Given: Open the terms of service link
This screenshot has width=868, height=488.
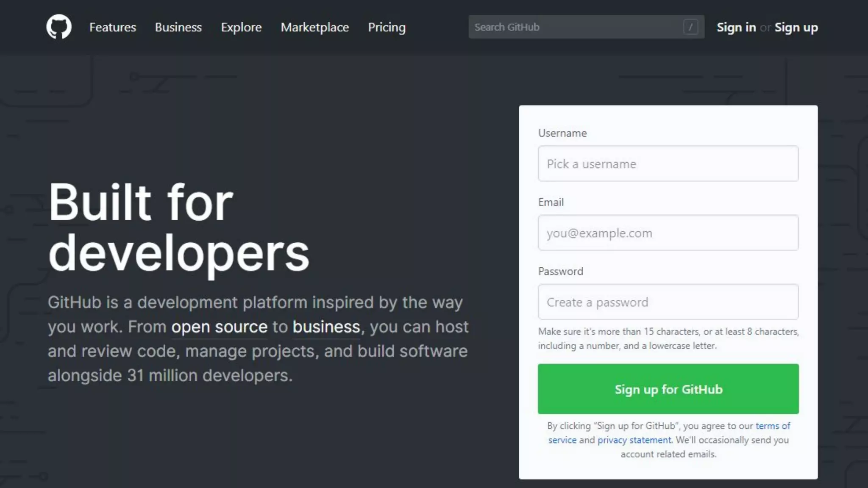Looking at the screenshot, I should tap(773, 426).
